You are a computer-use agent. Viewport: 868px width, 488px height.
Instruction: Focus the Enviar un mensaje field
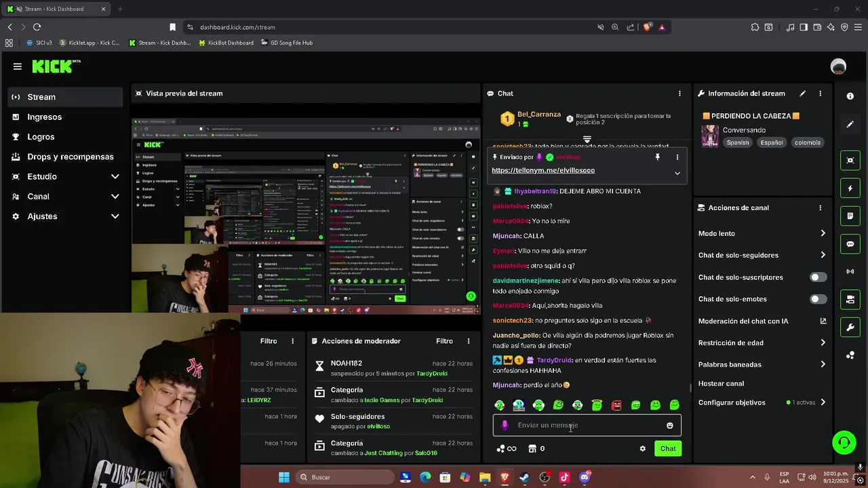pyautogui.click(x=587, y=426)
